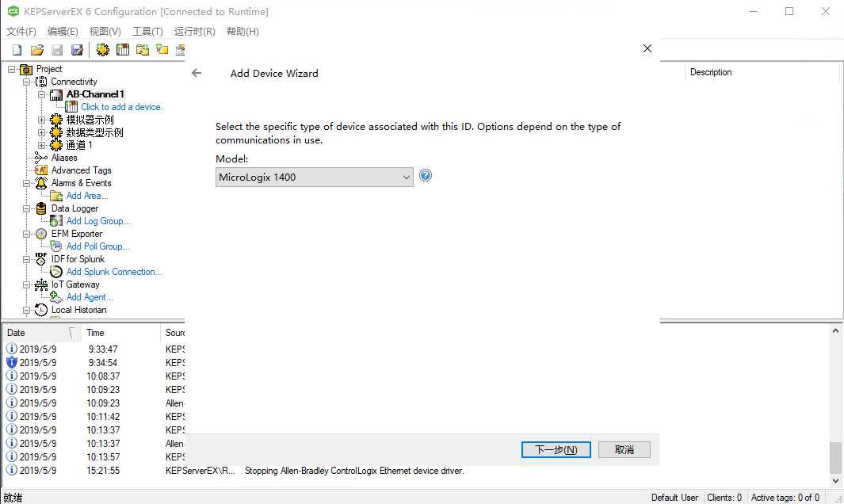
Task: Click 'Active tags: 0 of 0' in the status bar
Action: (785, 498)
